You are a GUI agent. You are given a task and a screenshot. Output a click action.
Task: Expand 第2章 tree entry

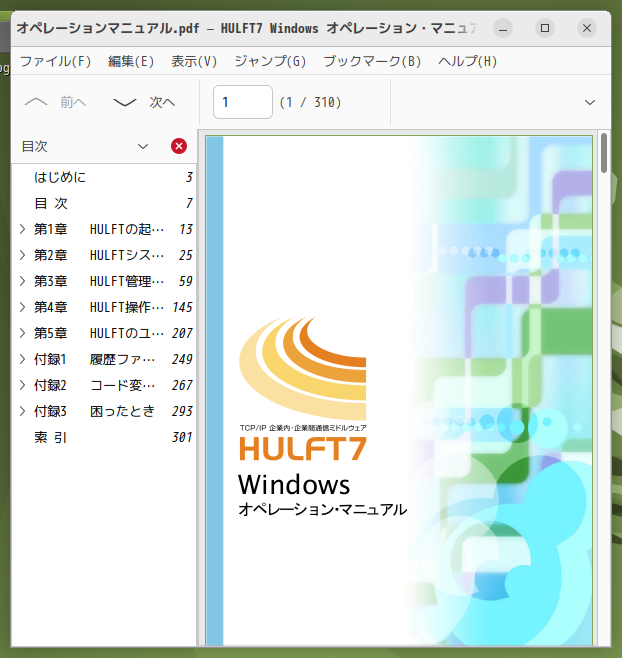point(22,255)
